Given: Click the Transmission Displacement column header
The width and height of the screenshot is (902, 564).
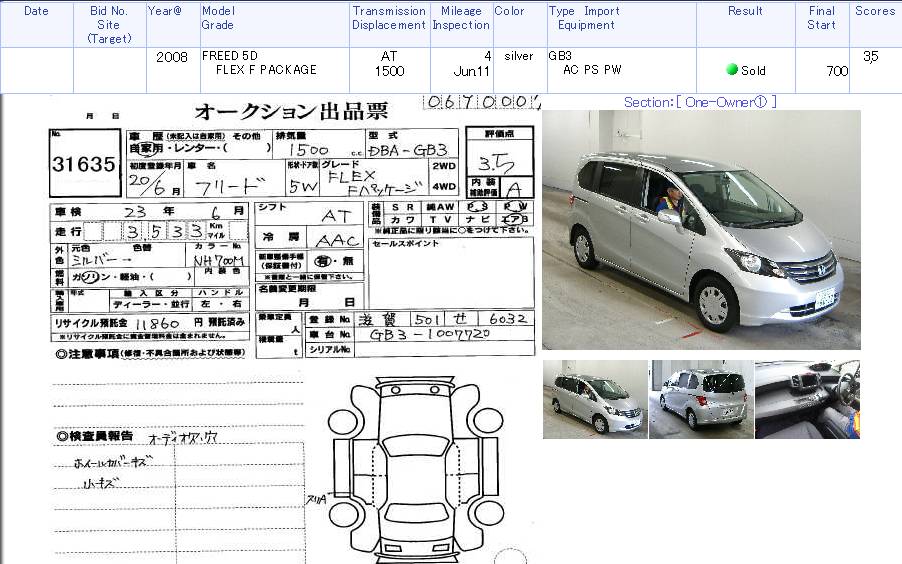Looking at the screenshot, I should tap(389, 18).
